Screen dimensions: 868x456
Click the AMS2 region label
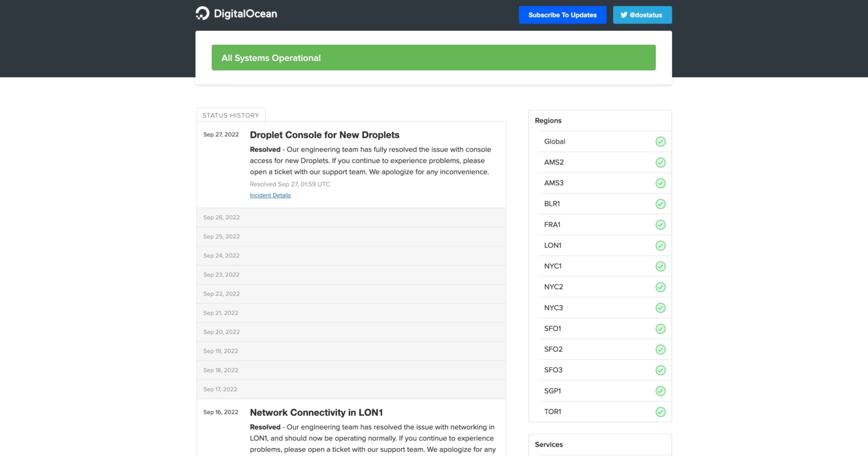pos(554,162)
